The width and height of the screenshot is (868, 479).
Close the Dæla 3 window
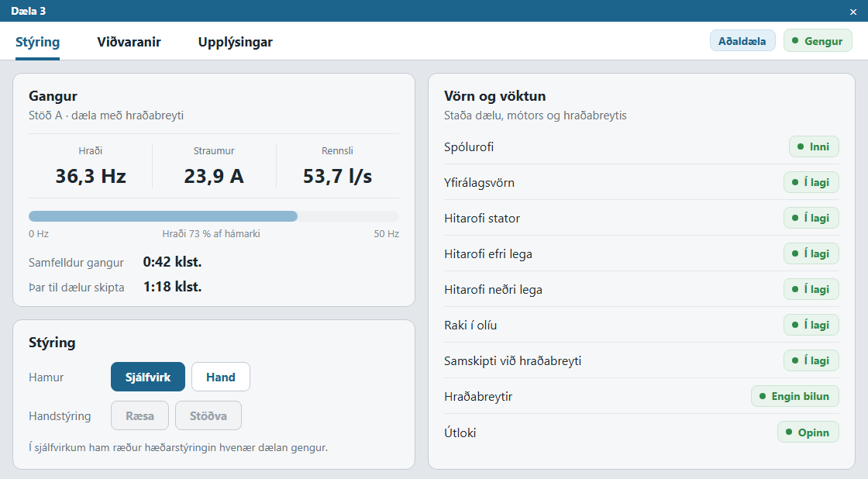(x=853, y=12)
